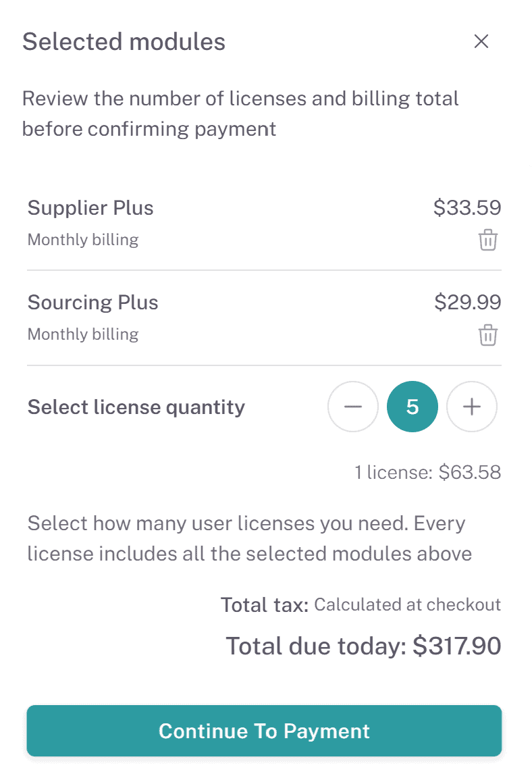Image resolution: width=532 pixels, height=774 pixels.
Task: Click the Selected modules heading
Action: point(124,42)
